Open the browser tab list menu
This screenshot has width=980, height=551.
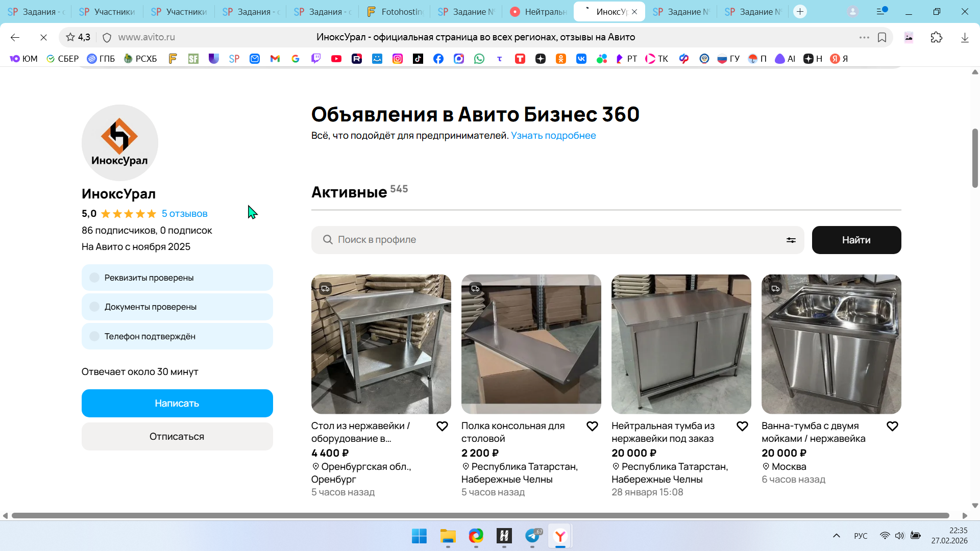(x=881, y=11)
